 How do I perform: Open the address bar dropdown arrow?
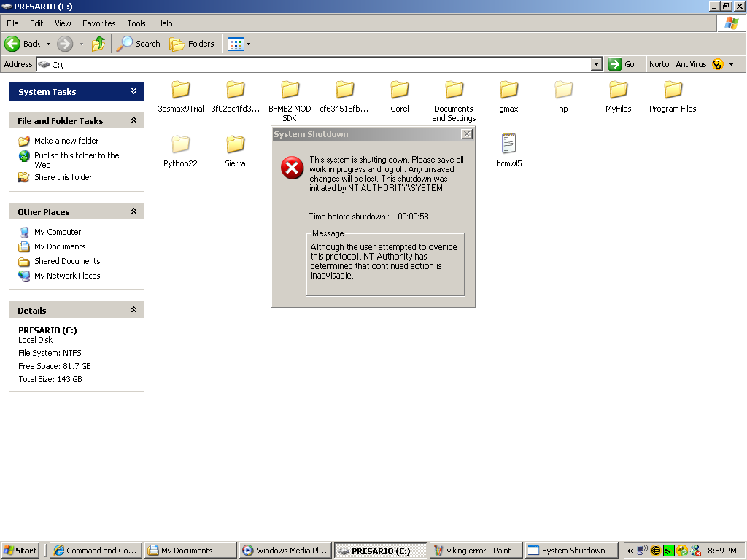(x=596, y=64)
